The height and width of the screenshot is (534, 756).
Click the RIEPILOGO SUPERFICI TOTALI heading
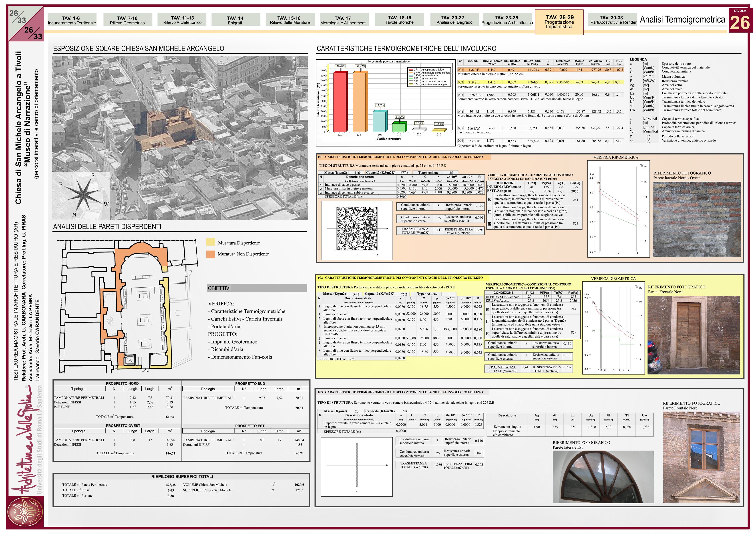pos(182,477)
